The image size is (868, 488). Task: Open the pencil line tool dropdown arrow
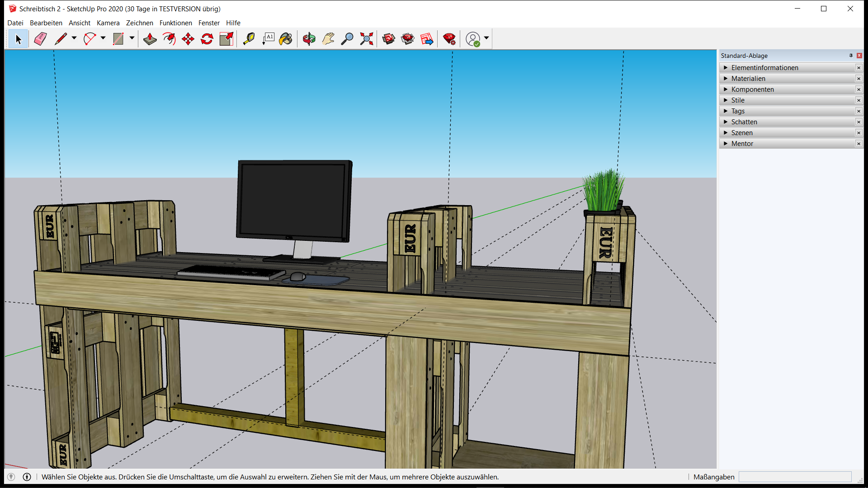[x=74, y=38]
